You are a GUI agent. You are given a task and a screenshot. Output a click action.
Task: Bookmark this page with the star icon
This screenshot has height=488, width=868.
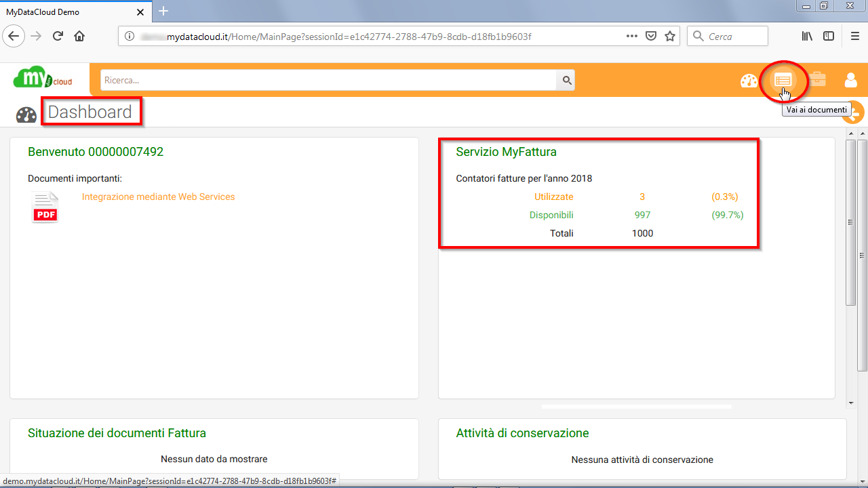point(670,37)
